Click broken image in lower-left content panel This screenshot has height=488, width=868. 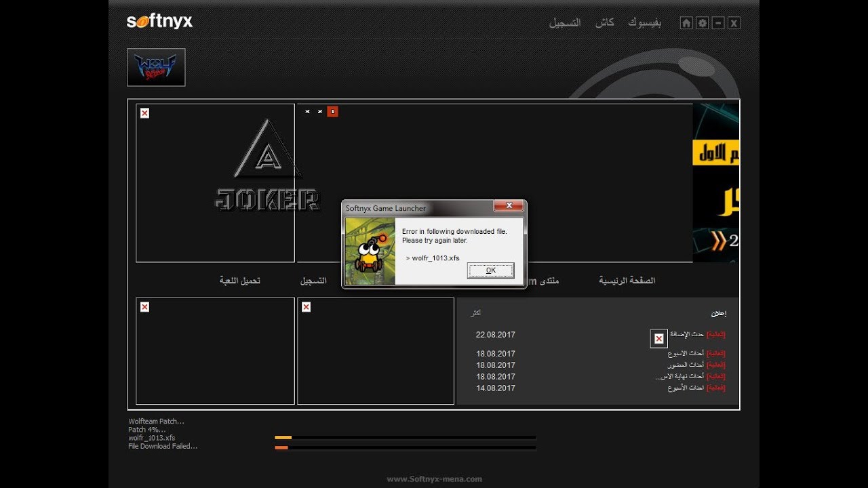[x=144, y=307]
